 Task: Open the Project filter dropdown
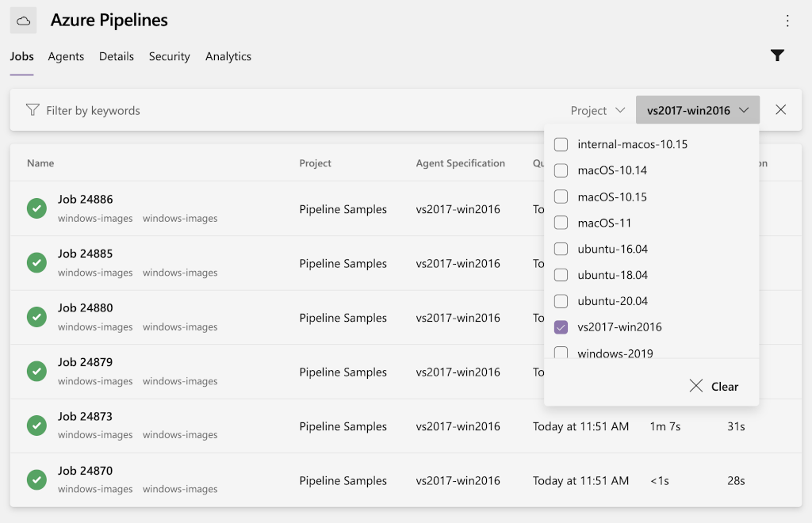pyautogui.click(x=597, y=110)
